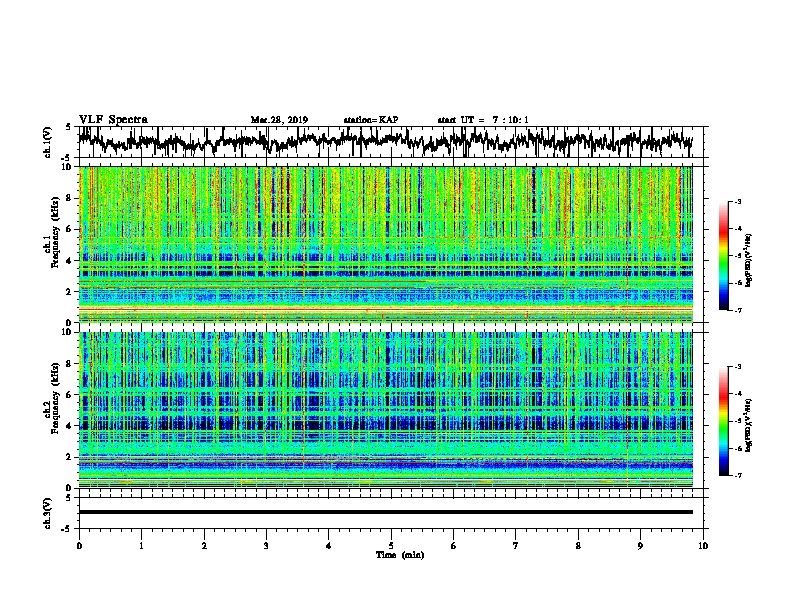Click the ch.1 color scale bar
The height and width of the screenshot is (612, 792).
[x=723, y=256]
